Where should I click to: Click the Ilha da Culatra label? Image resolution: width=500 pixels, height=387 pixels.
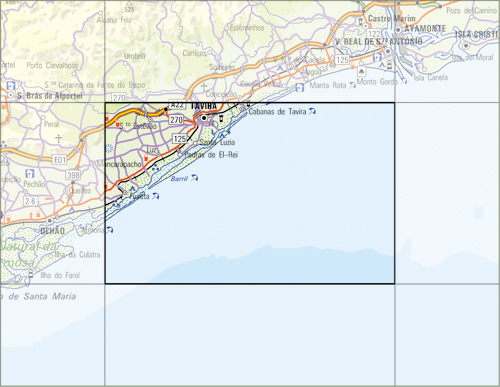(x=77, y=255)
